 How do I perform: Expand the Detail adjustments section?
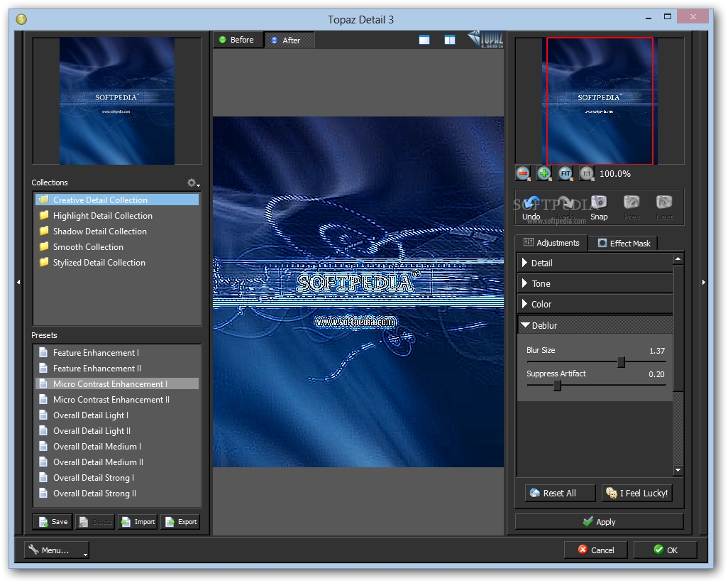595,263
